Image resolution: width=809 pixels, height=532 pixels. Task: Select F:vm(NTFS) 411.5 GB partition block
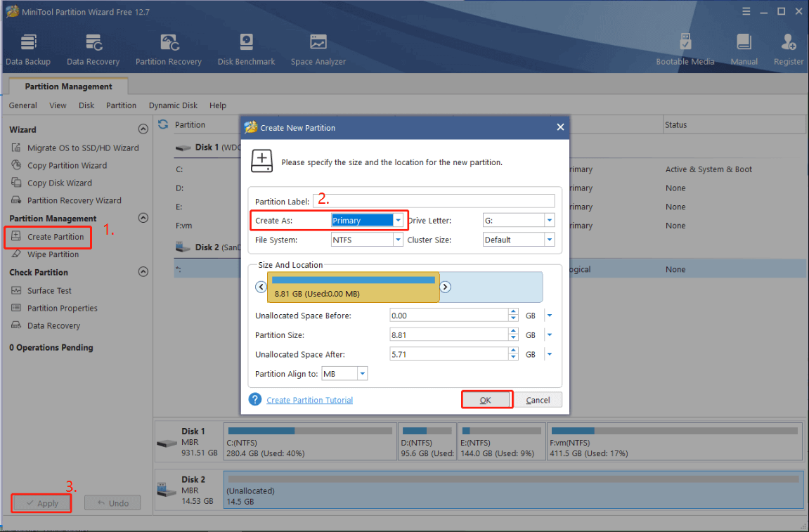pos(674,442)
